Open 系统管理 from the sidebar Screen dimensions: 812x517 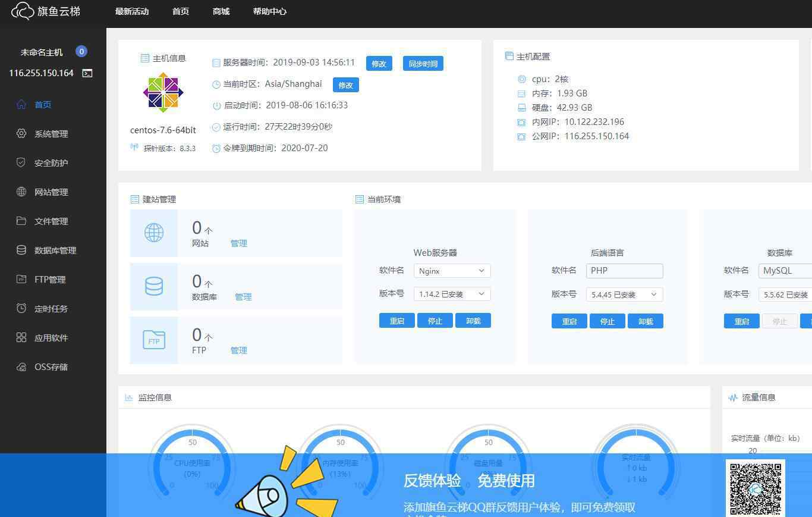pyautogui.click(x=51, y=134)
